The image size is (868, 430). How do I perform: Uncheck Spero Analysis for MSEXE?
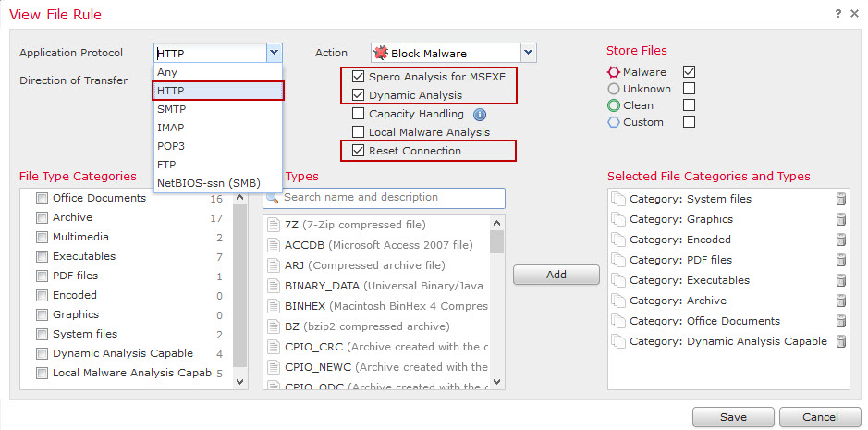coord(359,77)
